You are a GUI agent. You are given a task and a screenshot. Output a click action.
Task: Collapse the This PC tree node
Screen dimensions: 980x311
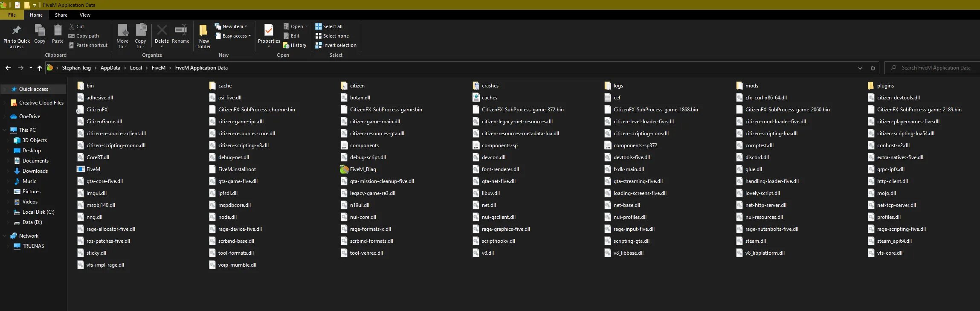(x=5, y=130)
